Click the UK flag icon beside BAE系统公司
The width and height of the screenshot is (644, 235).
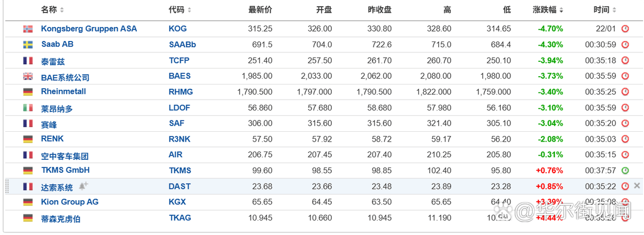coord(28,76)
